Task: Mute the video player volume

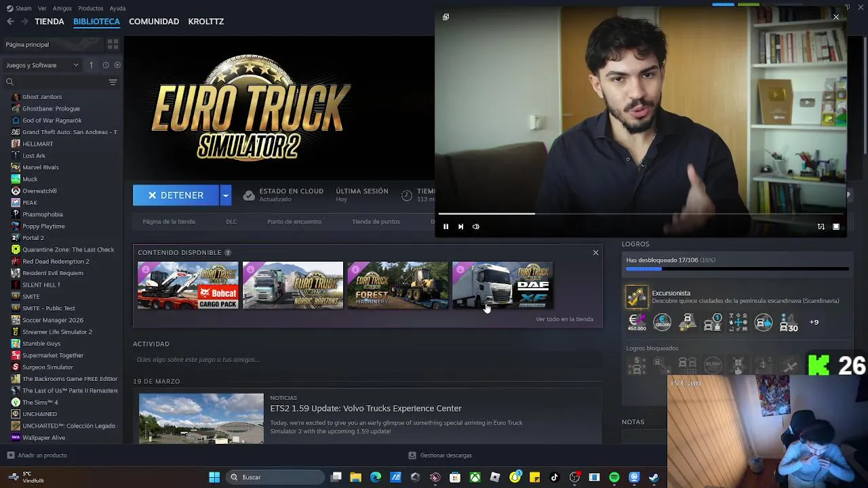Action: [x=475, y=226]
